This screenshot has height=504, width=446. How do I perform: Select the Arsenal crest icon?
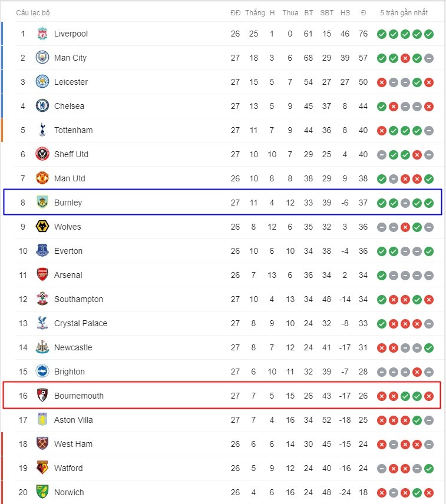click(42, 275)
